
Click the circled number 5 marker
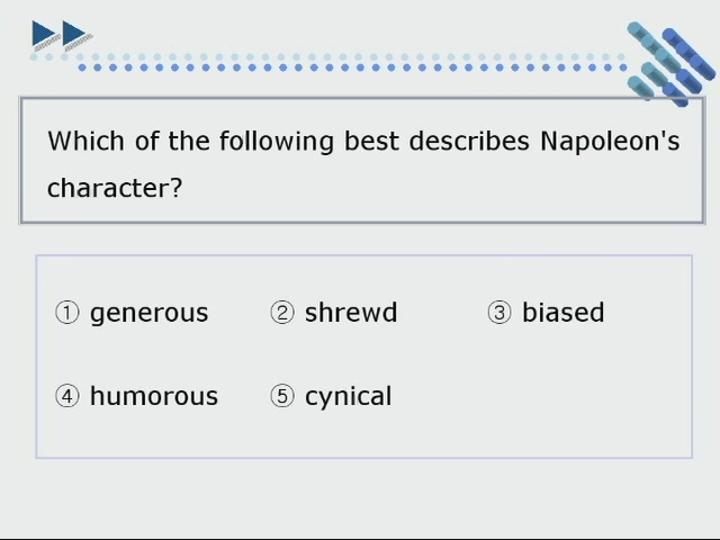tap(282, 396)
